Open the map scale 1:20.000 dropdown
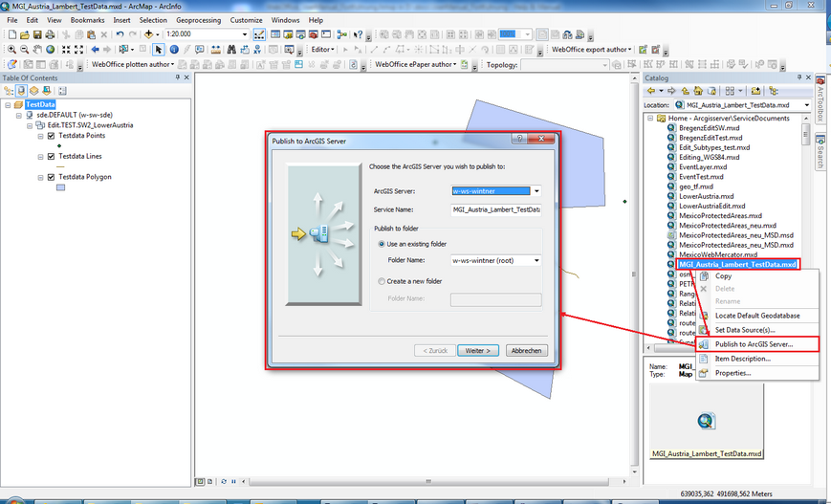 coord(244,34)
